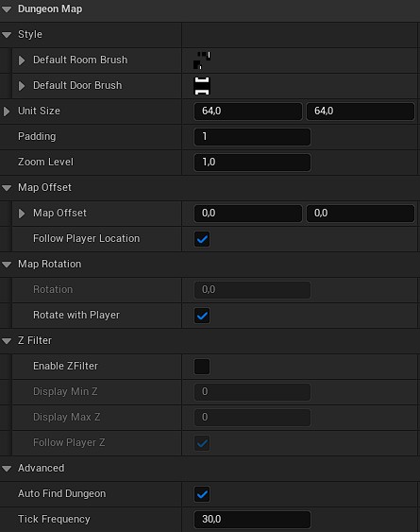Collapse the Z Filter section
The width and height of the screenshot is (420, 532).
coord(7,341)
